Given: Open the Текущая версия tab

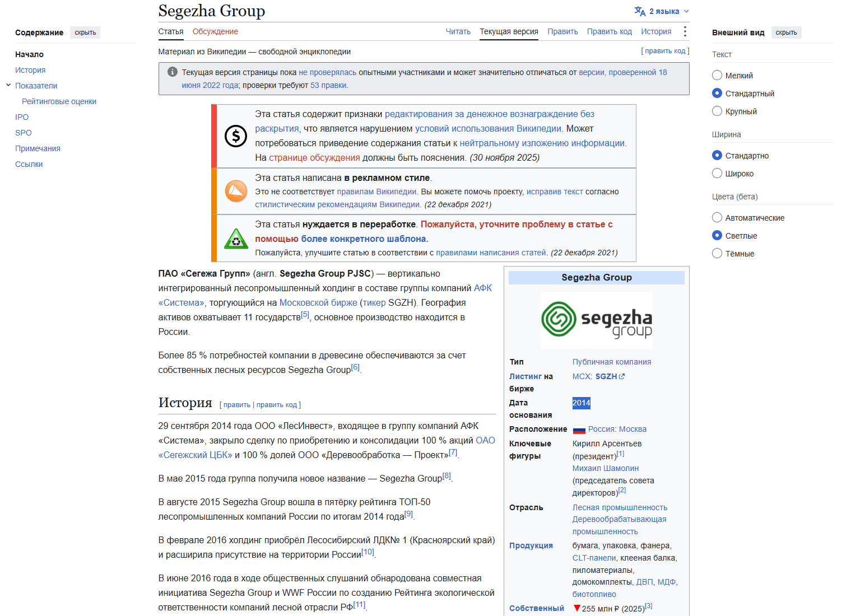Looking at the screenshot, I should coord(509,31).
